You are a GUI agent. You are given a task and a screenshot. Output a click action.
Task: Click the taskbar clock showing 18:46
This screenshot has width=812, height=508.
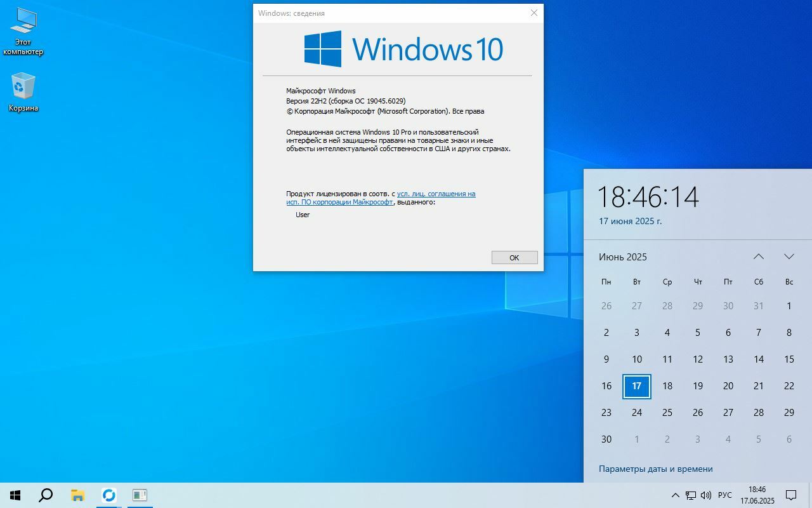click(x=757, y=495)
